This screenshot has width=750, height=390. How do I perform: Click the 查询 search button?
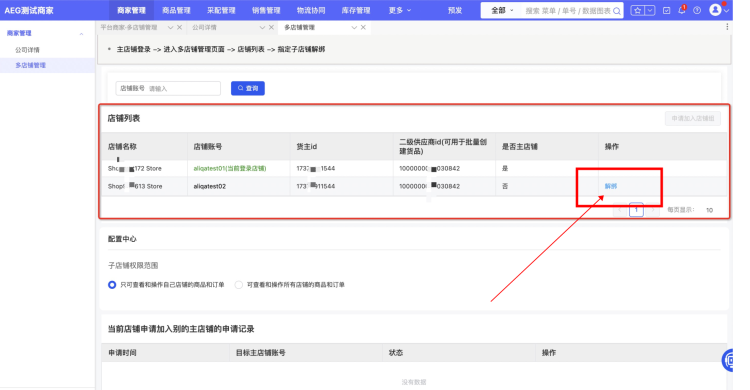[248, 88]
